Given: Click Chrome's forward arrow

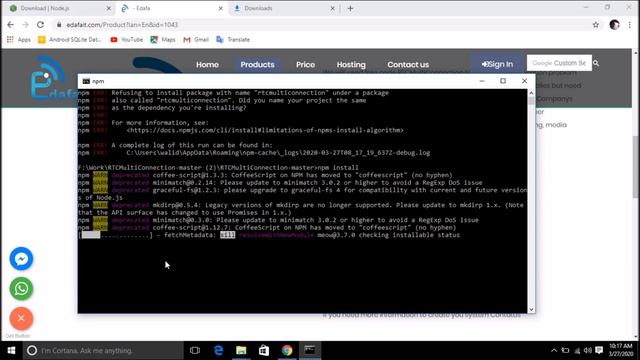Looking at the screenshot, I should point(25,25).
